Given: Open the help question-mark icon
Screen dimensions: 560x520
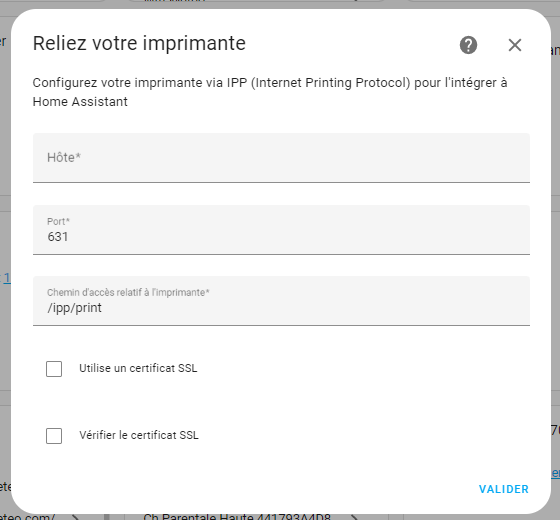Looking at the screenshot, I should [468, 45].
